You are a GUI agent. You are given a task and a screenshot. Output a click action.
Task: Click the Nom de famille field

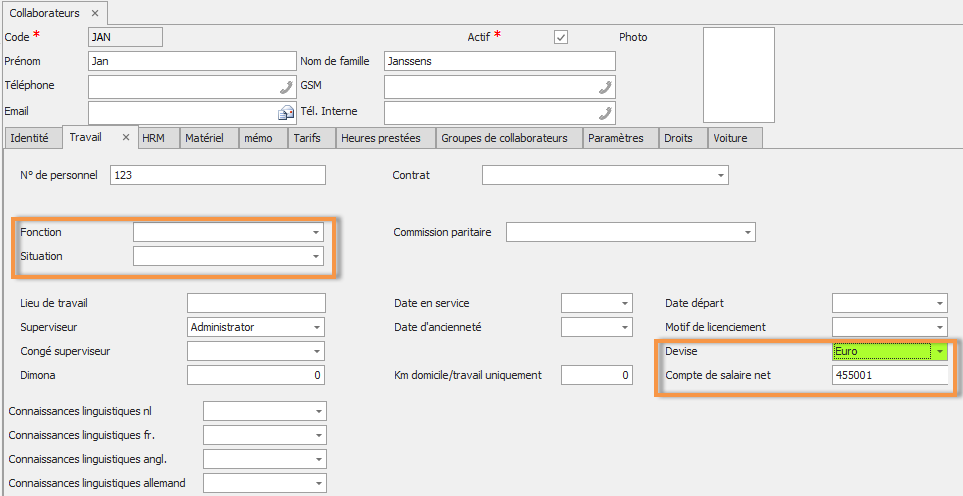click(500, 61)
